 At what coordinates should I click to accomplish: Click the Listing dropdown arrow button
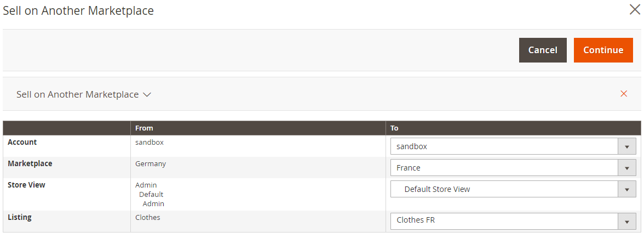coord(626,221)
